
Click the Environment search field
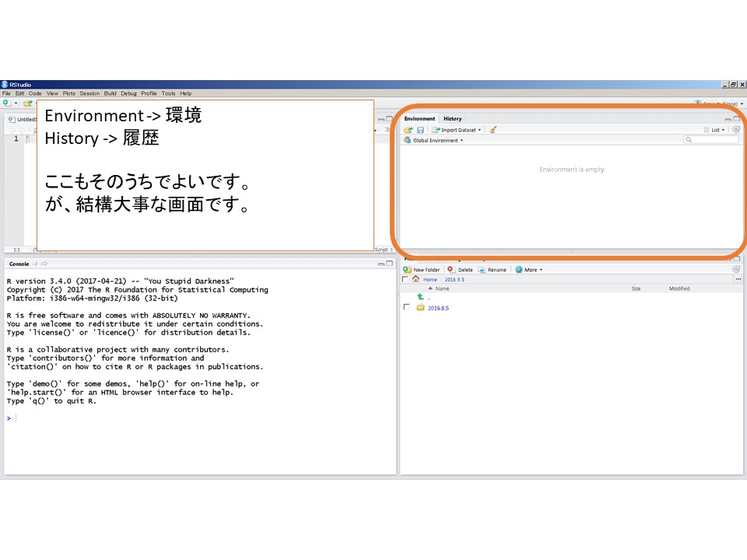(x=712, y=140)
